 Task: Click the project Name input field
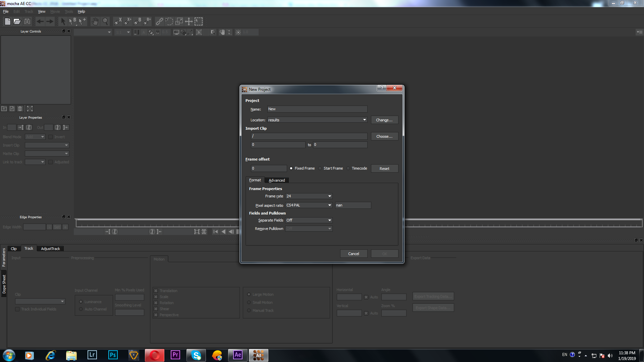(x=317, y=109)
